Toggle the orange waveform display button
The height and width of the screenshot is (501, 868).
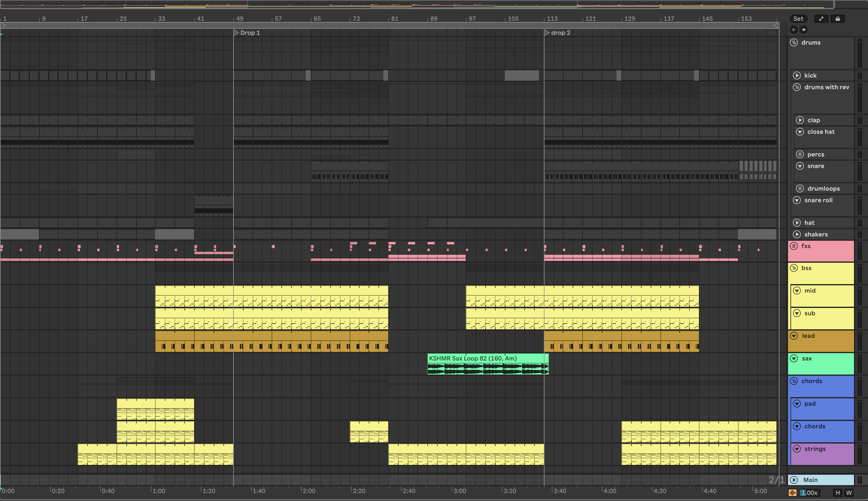click(x=793, y=493)
